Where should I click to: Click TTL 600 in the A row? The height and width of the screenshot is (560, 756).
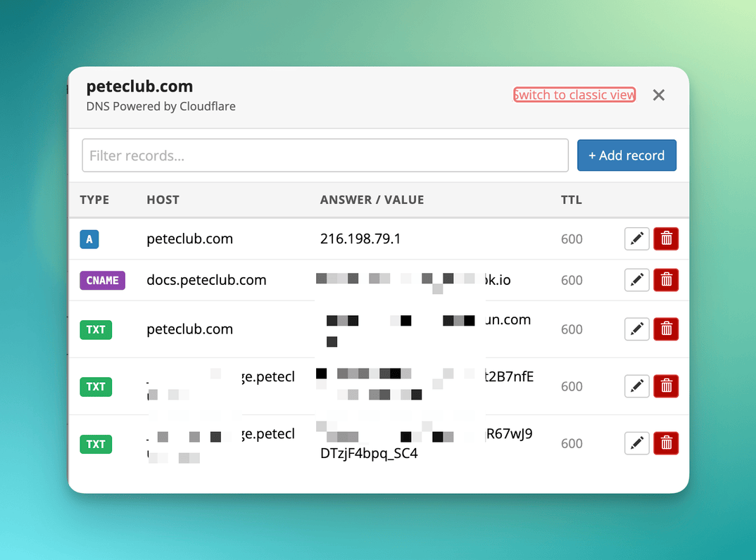pos(572,239)
